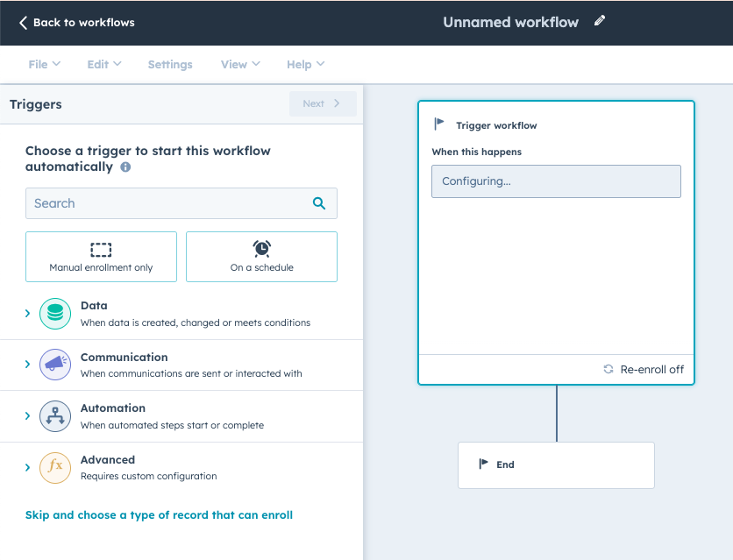This screenshot has width=733, height=560.
Task: Toggle Re-enroll off for the trigger
Action: click(644, 369)
